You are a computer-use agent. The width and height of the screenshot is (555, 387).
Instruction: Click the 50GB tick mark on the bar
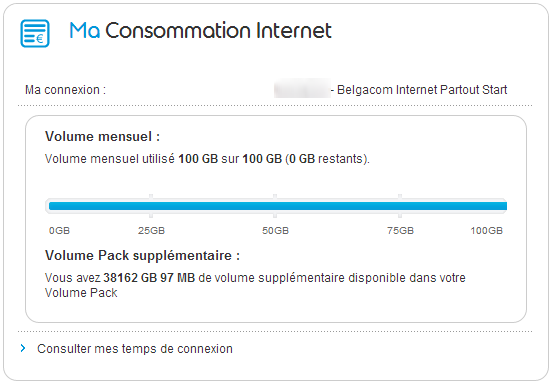coord(275,206)
